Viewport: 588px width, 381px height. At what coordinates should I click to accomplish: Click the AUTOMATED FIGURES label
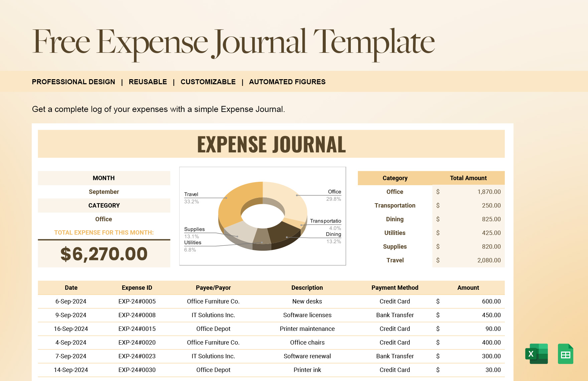287,82
